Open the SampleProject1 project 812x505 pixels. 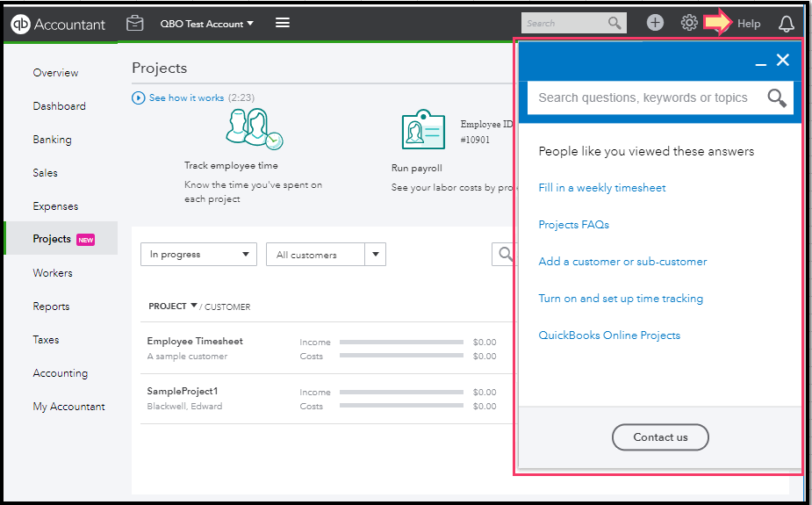[183, 391]
